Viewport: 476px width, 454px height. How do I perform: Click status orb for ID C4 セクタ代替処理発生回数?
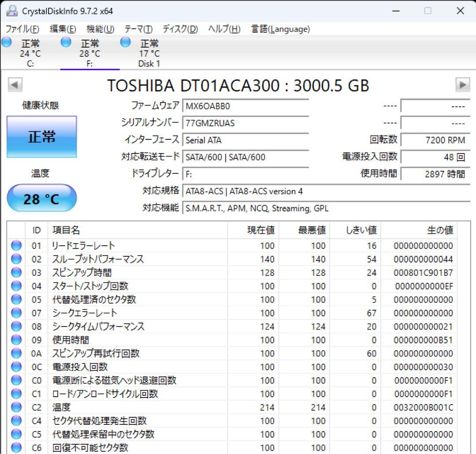pyautogui.click(x=16, y=420)
